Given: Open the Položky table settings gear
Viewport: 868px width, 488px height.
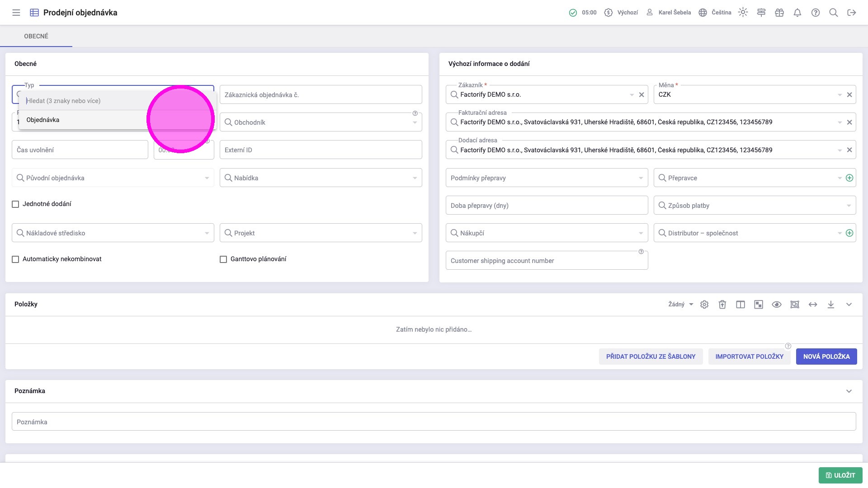Looking at the screenshot, I should pyautogui.click(x=704, y=305).
